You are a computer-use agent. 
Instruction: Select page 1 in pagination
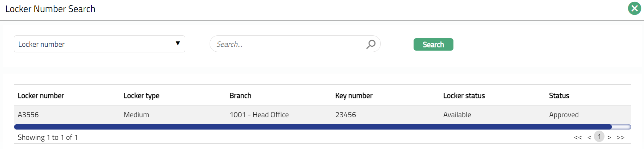tap(599, 137)
